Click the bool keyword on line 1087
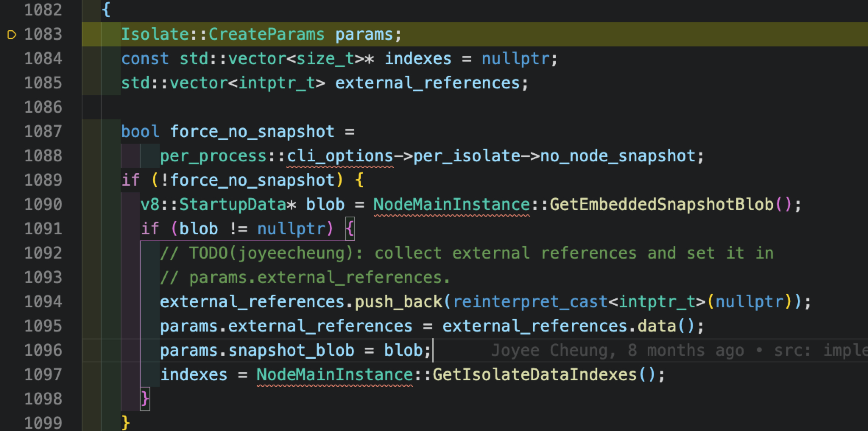868x431 pixels. [140, 132]
